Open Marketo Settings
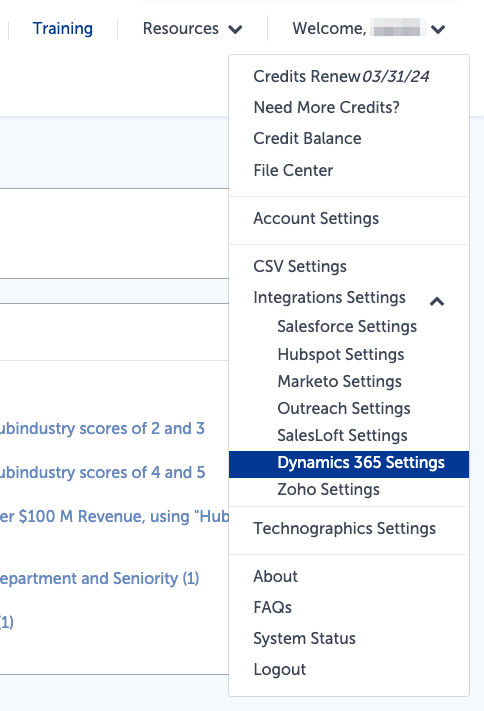The width and height of the screenshot is (484, 711). coord(339,381)
